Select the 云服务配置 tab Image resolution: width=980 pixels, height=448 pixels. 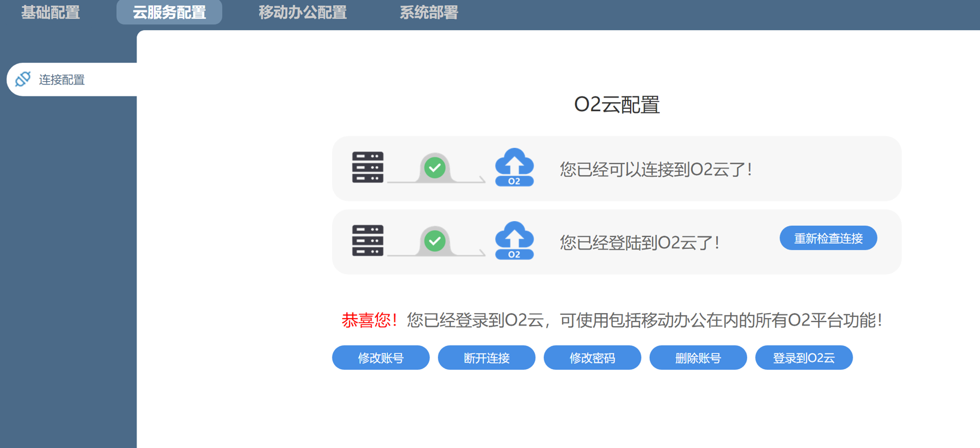tap(169, 12)
